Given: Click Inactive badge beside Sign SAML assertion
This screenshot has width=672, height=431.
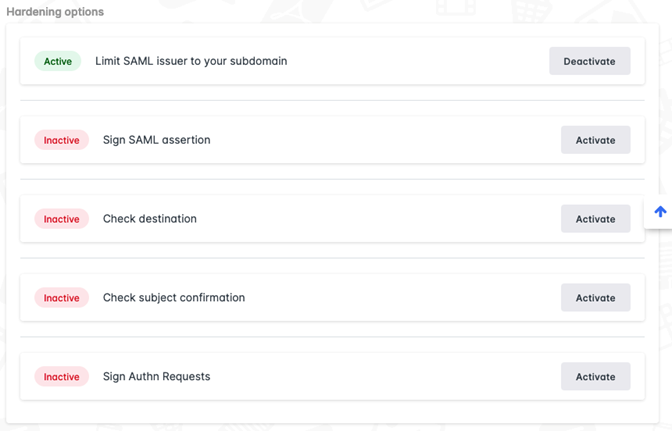Looking at the screenshot, I should pos(62,140).
